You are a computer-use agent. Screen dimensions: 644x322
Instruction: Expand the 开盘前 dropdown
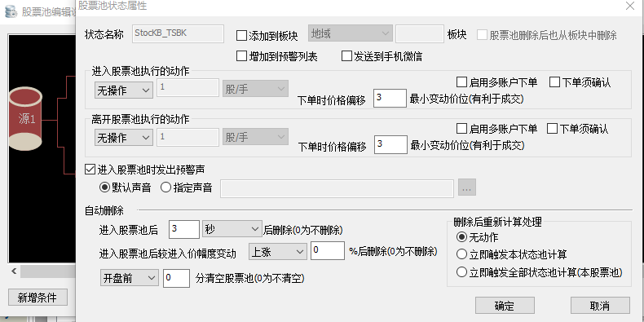[x=129, y=278]
